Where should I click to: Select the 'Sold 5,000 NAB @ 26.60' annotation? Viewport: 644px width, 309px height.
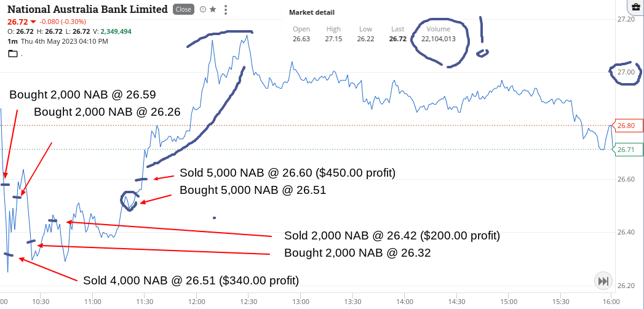[287, 173]
